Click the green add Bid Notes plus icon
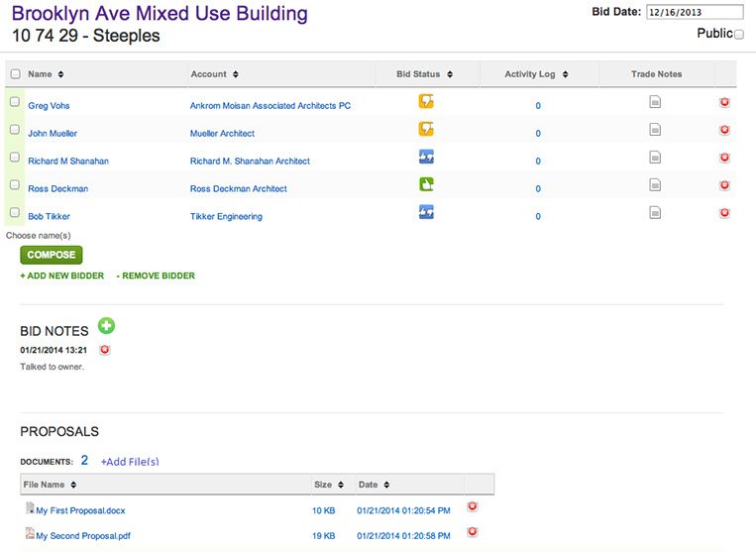 click(x=106, y=326)
